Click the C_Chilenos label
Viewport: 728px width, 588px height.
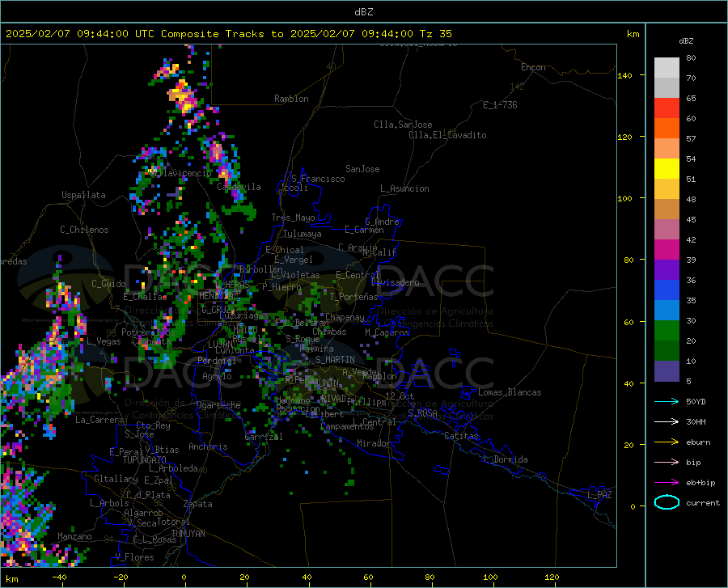coord(84,230)
